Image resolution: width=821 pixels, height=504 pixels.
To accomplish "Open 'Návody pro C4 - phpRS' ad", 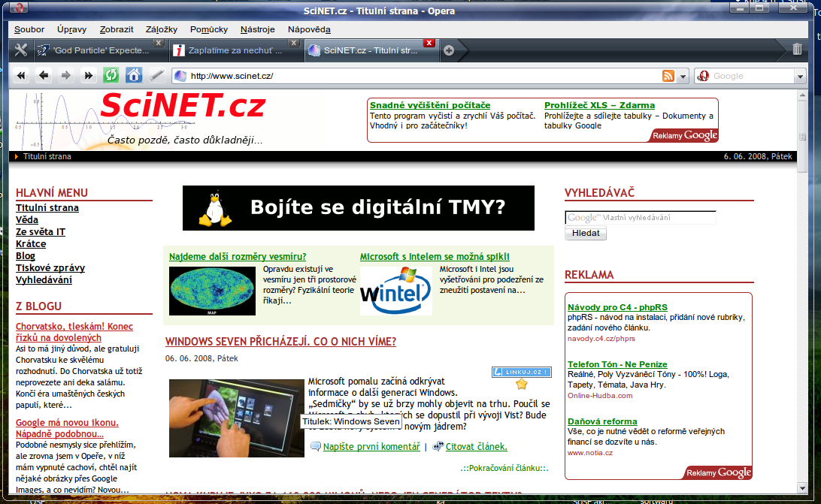I will tap(617, 307).
